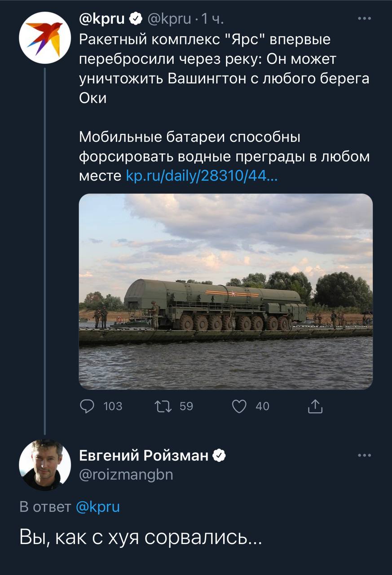Open more options on the kpru tweet
The width and height of the screenshot is (392, 575).
(364, 19)
